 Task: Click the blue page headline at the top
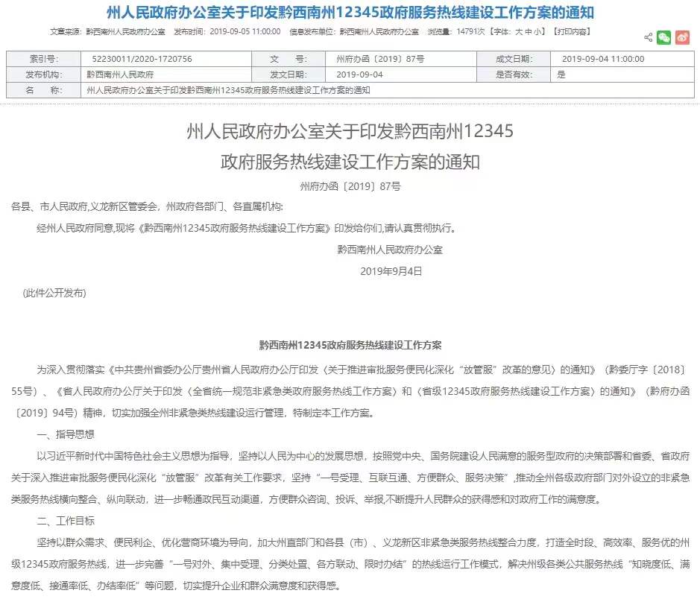tap(350, 12)
